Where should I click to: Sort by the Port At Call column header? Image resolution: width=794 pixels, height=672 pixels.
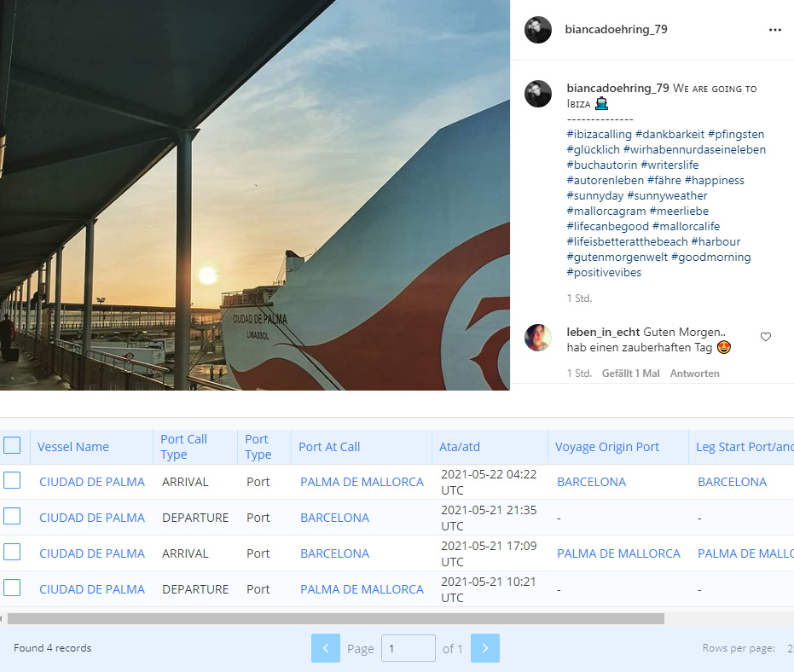pos(329,447)
